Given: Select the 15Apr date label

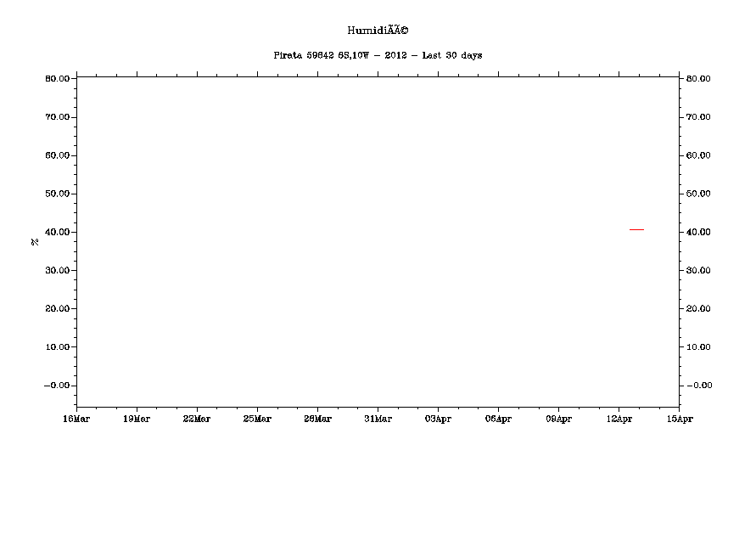Looking at the screenshot, I should pos(679,419).
